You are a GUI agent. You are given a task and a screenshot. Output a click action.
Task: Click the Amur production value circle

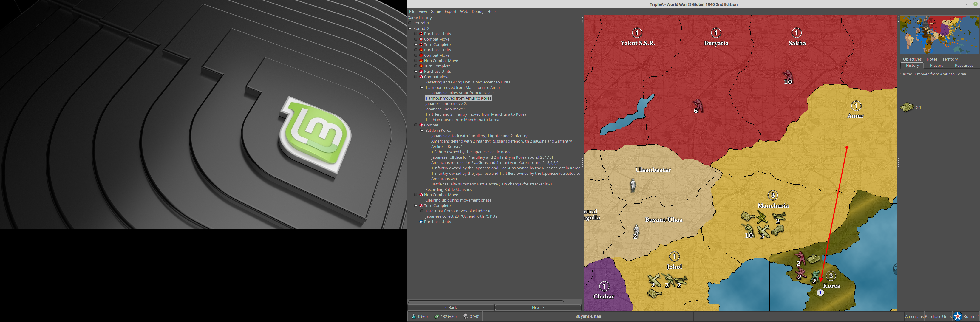[856, 106]
